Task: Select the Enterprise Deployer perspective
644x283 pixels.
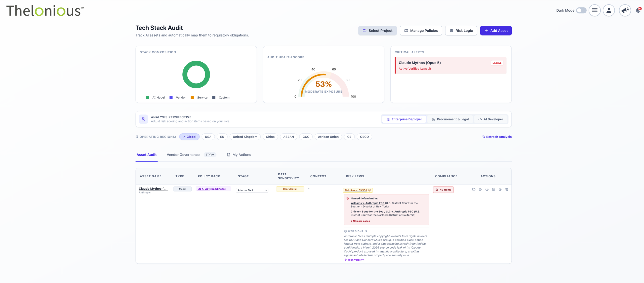Action: point(404,119)
